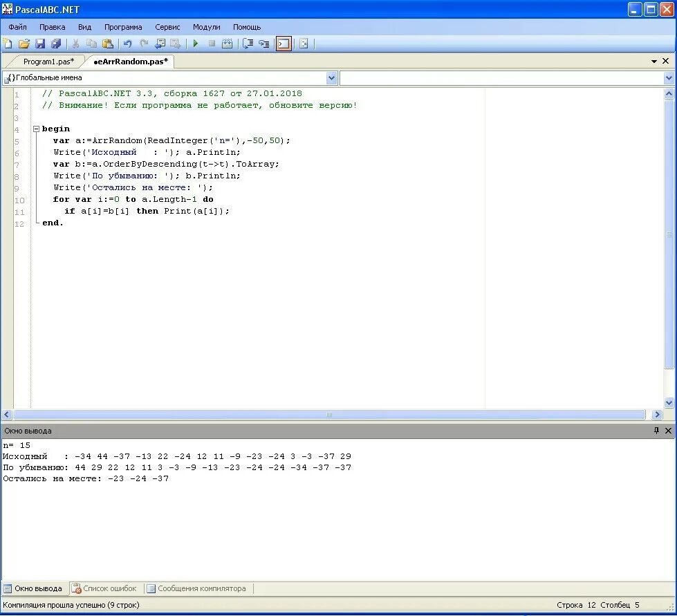Click the PascalABC.NET title bar icon
Screen dimensions: 677x616
point(8,9)
